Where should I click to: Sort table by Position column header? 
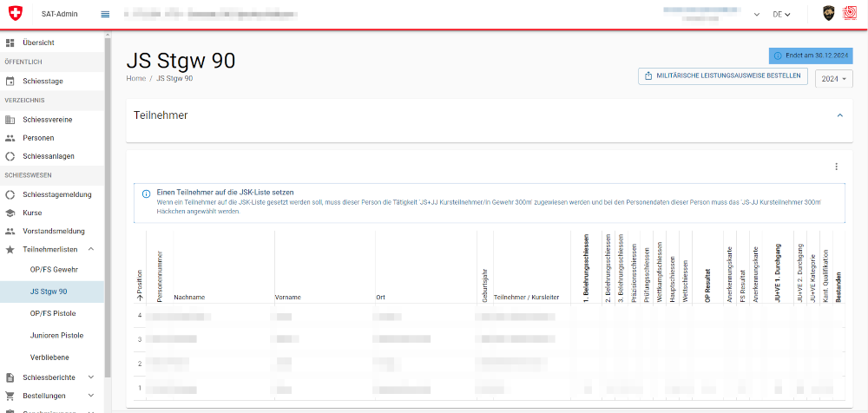point(139,285)
